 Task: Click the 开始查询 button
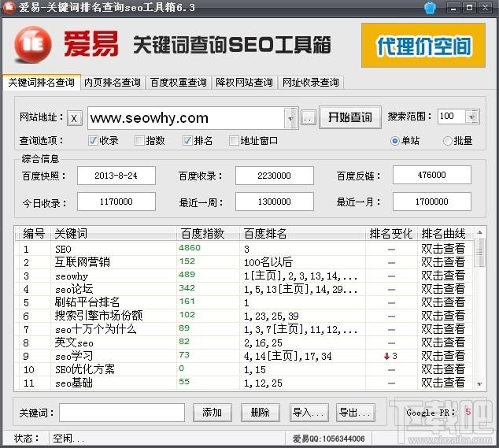[350, 117]
